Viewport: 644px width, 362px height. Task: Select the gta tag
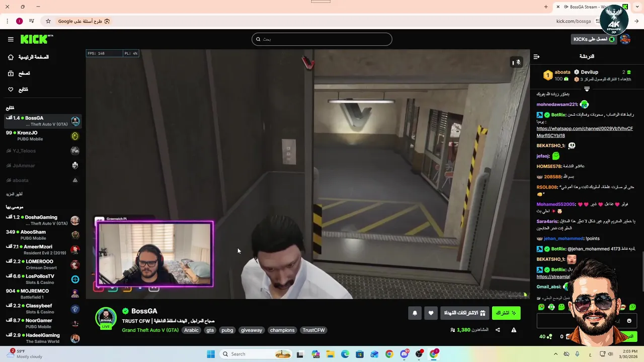click(x=210, y=330)
